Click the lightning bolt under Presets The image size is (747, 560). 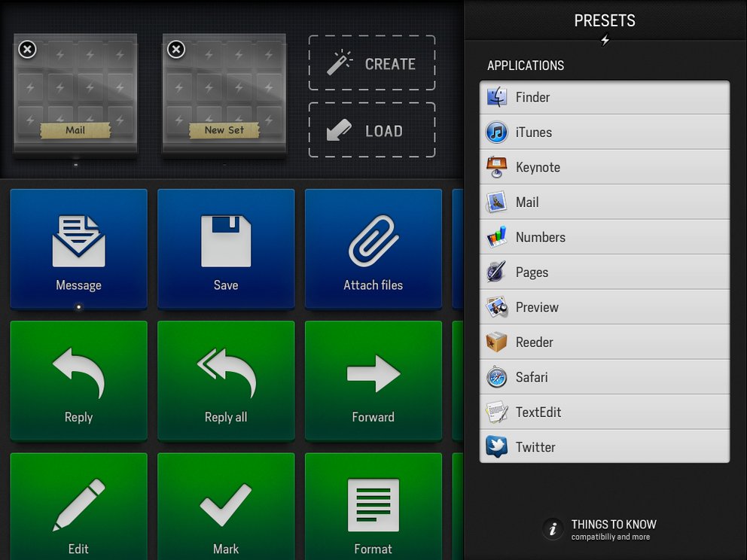[605, 40]
